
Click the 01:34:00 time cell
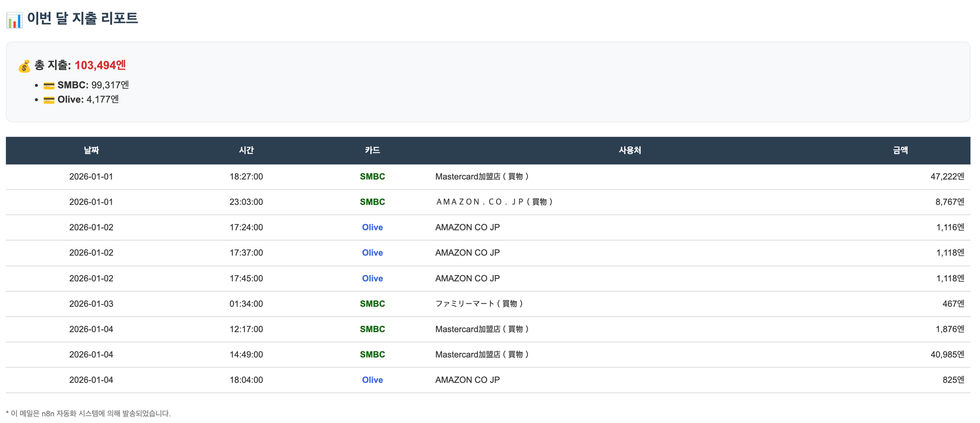coord(246,304)
